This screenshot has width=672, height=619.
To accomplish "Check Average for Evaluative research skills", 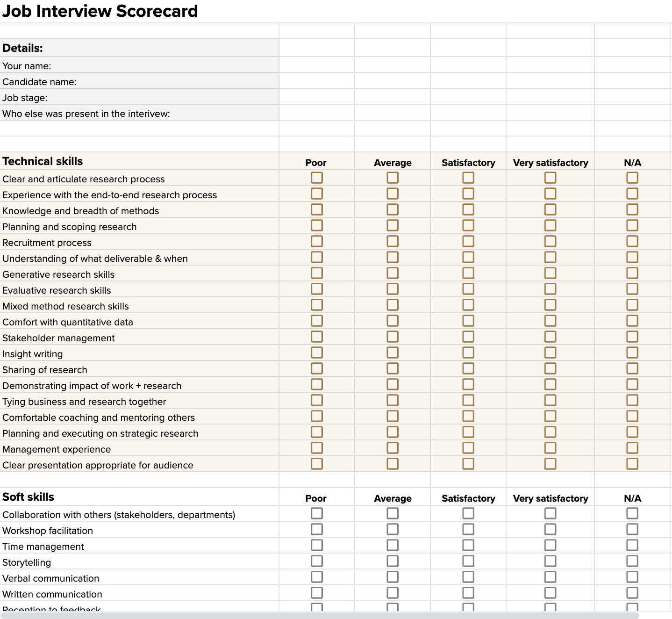I will click(392, 289).
